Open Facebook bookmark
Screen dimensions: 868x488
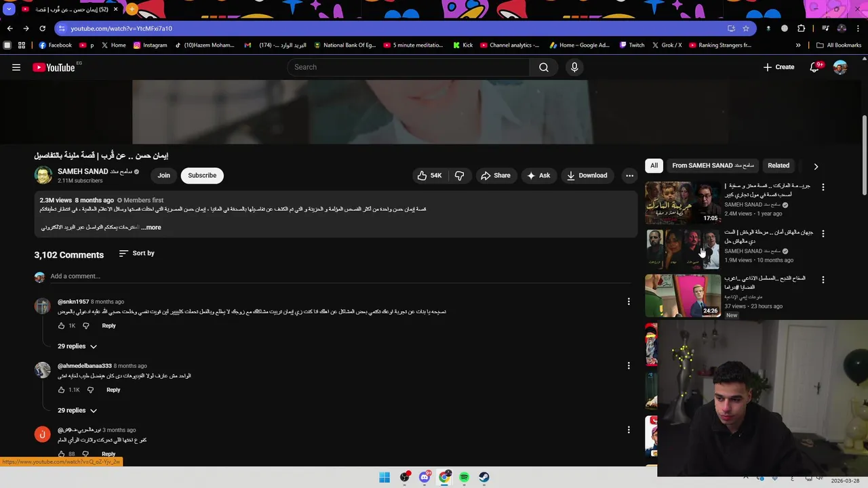tap(55, 45)
